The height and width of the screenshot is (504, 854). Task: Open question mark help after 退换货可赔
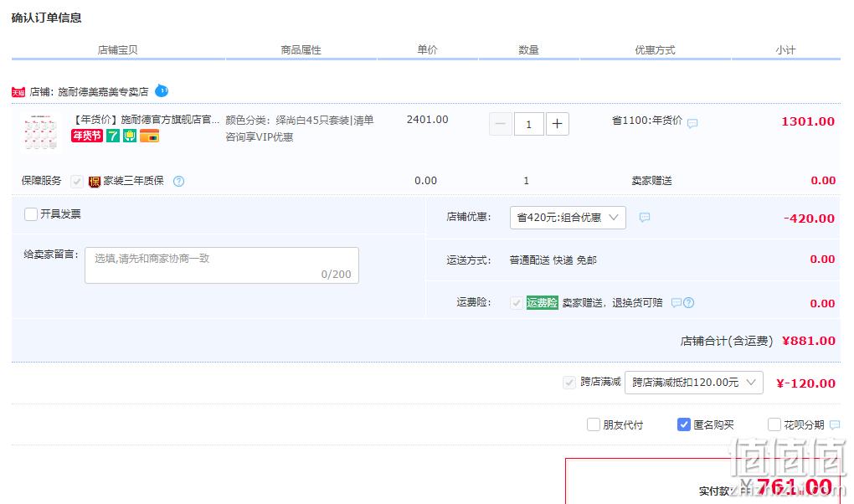[688, 302]
